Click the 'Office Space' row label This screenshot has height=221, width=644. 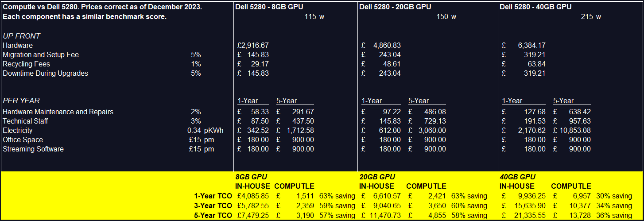point(23,140)
